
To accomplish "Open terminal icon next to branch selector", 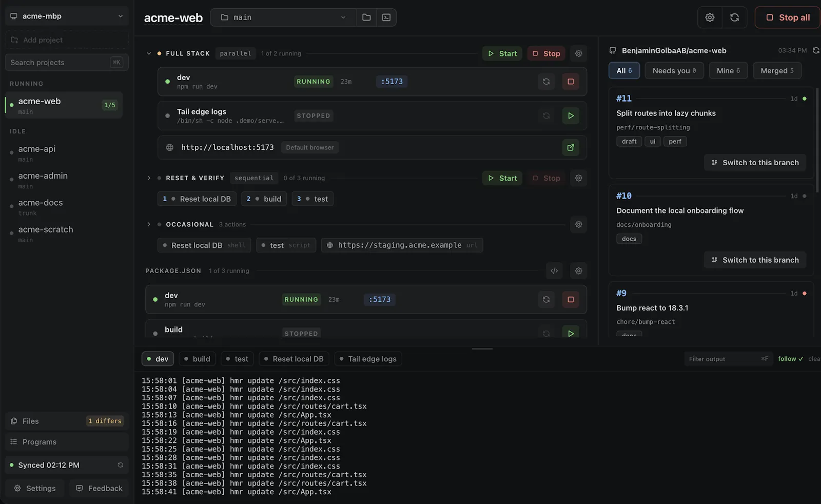I will click(386, 17).
